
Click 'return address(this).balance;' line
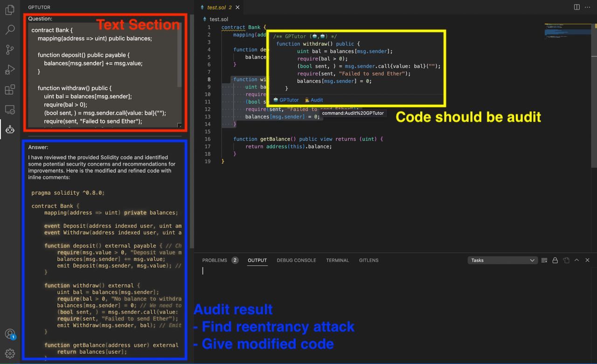[288, 146]
